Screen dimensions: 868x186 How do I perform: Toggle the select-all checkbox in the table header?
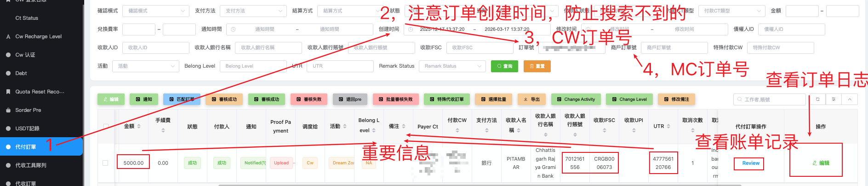coord(106,126)
